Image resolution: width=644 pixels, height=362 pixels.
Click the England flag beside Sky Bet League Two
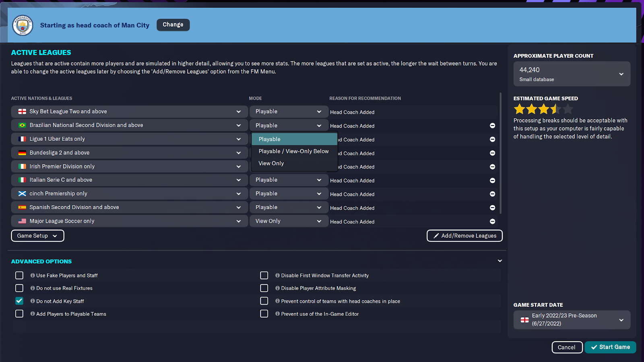22,111
